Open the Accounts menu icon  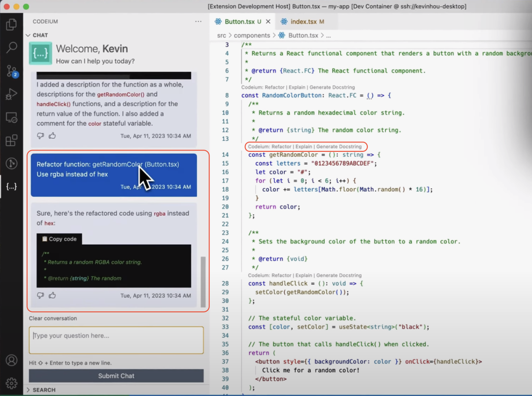[x=11, y=360]
